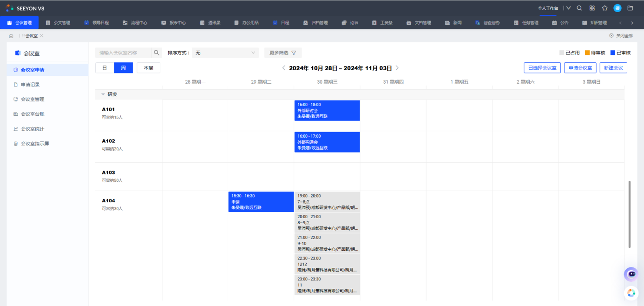Click 新建会议 button

613,68
